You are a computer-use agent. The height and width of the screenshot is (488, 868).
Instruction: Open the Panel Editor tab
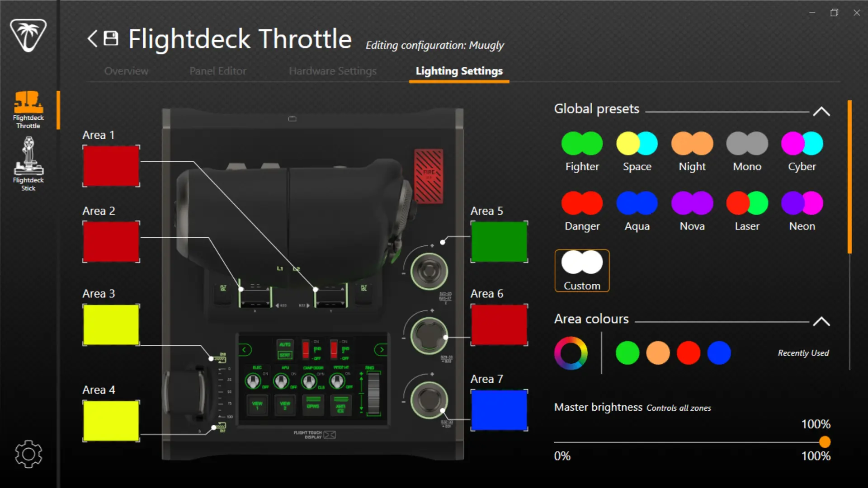tap(217, 71)
